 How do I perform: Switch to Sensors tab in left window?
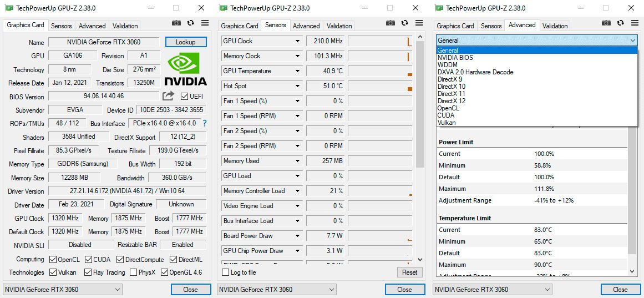[62, 26]
